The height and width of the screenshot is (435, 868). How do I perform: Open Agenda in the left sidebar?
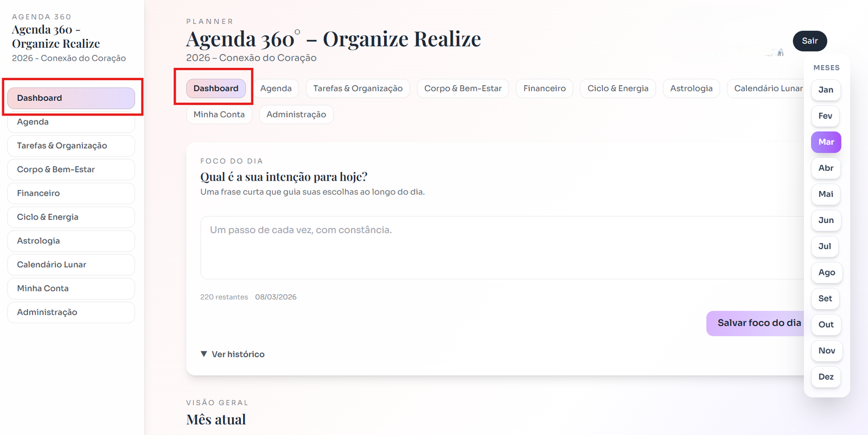pos(71,122)
